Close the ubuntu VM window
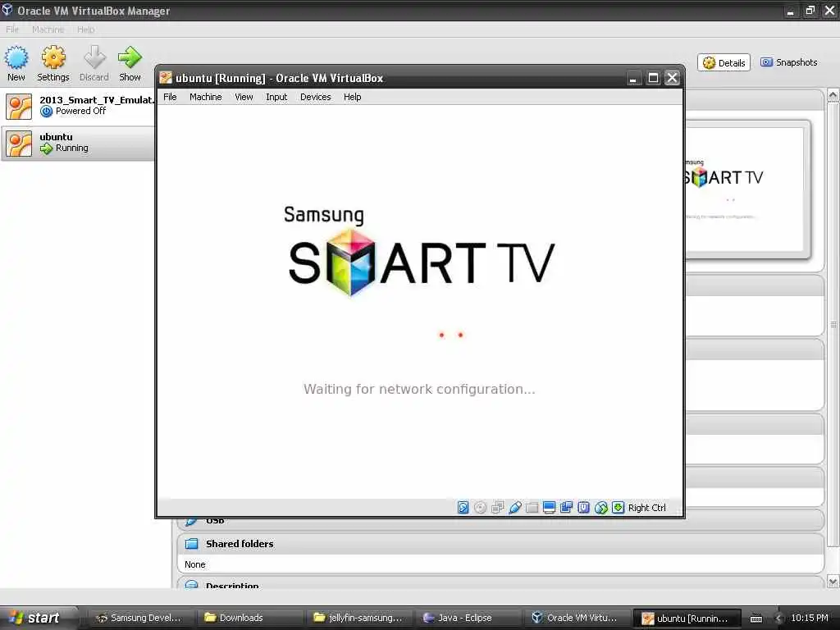The height and width of the screenshot is (630, 840). click(673, 78)
